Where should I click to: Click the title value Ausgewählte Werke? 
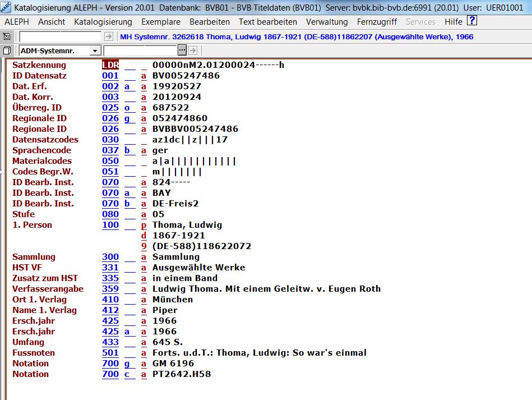[x=198, y=268]
